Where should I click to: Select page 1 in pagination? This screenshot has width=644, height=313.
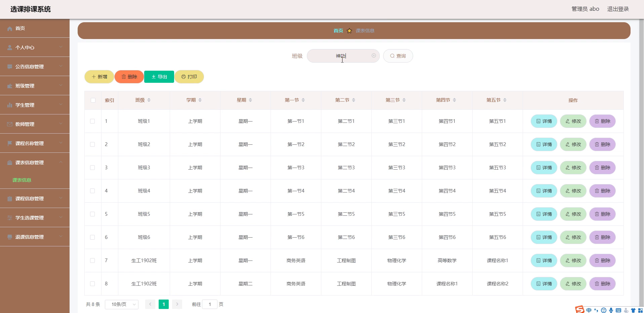pyautogui.click(x=164, y=304)
